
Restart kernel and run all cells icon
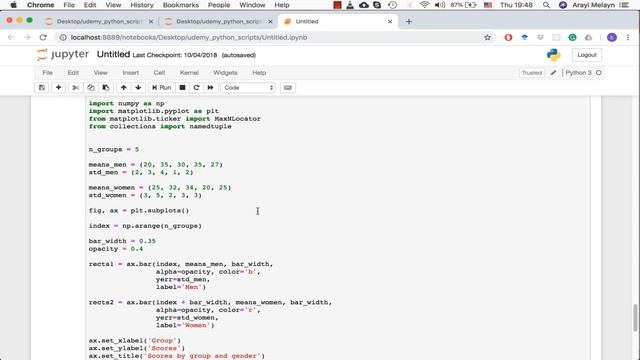[210, 88]
